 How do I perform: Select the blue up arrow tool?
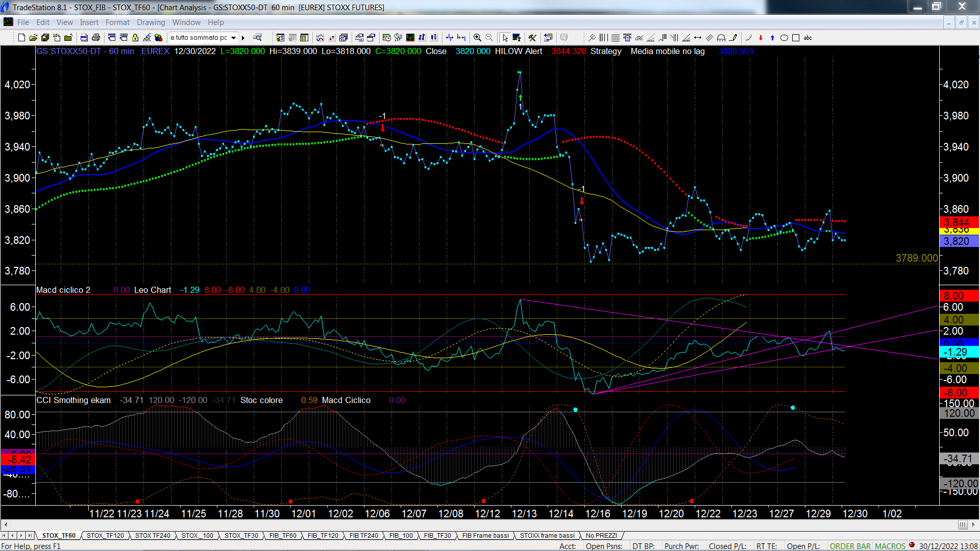772,38
